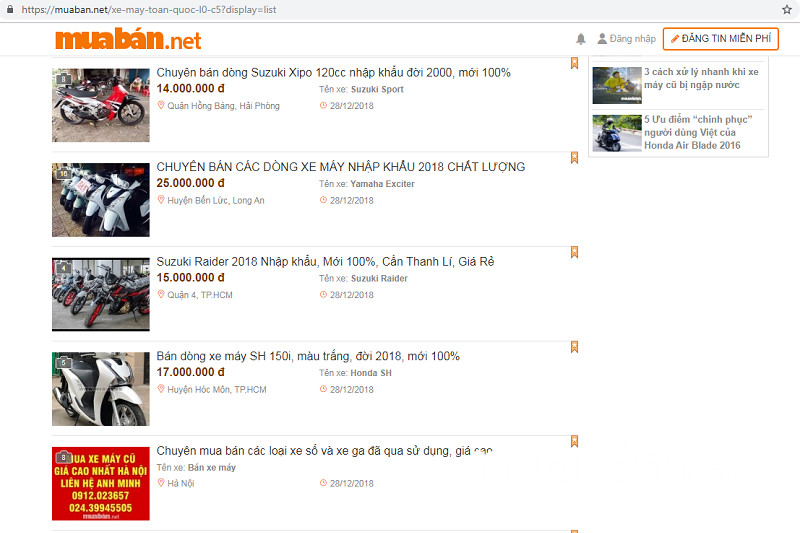Click the price 25.000.000 đ
Screen dimensions: 800x533
coord(190,183)
